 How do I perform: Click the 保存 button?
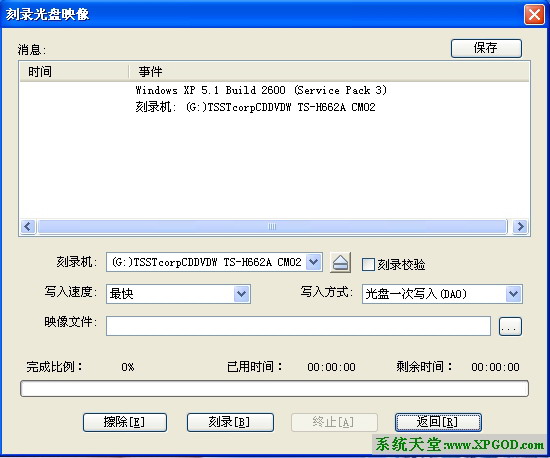(x=486, y=48)
